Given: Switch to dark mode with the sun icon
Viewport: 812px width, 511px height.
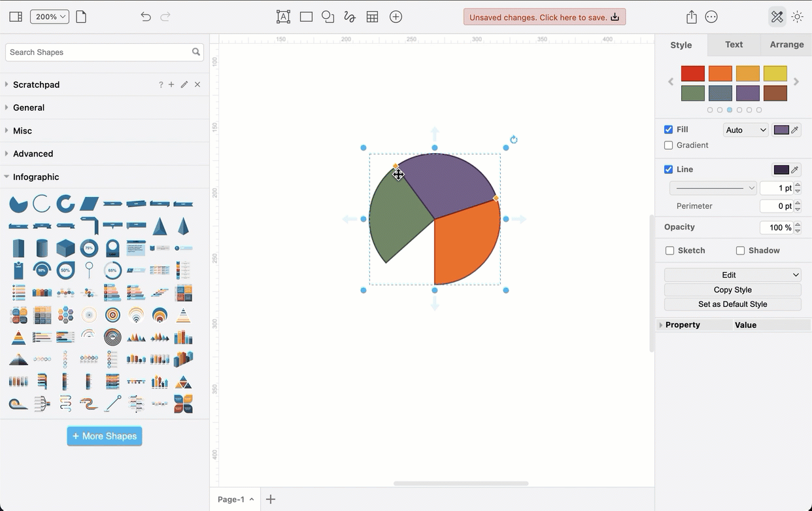Looking at the screenshot, I should click(x=797, y=16).
